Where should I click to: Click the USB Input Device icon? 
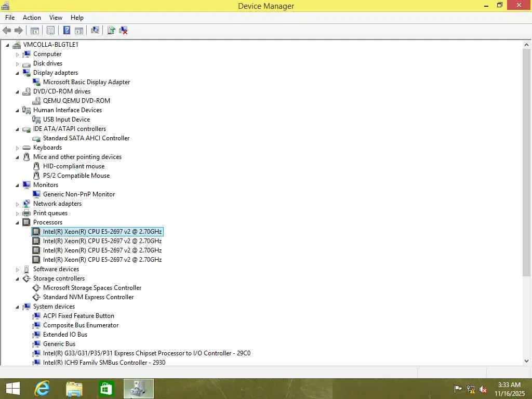click(x=36, y=119)
